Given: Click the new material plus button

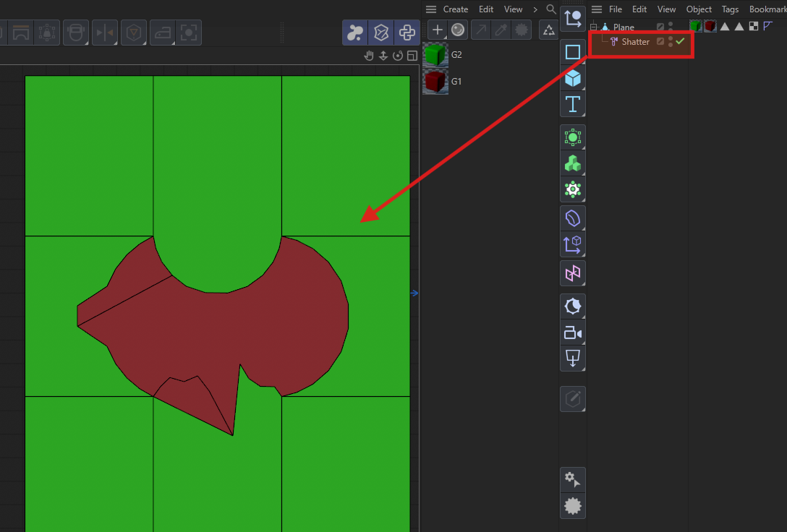Looking at the screenshot, I should (437, 30).
